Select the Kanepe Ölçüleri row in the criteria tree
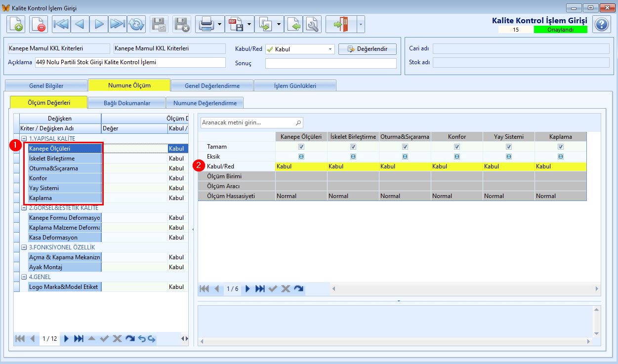The image size is (618, 364). [65, 149]
